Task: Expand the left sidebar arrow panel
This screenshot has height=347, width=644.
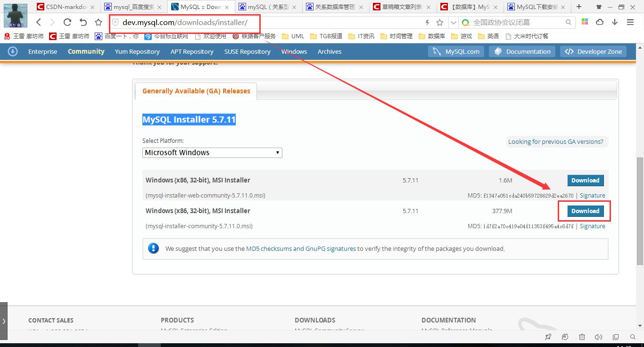Action: pyautogui.click(x=4, y=321)
